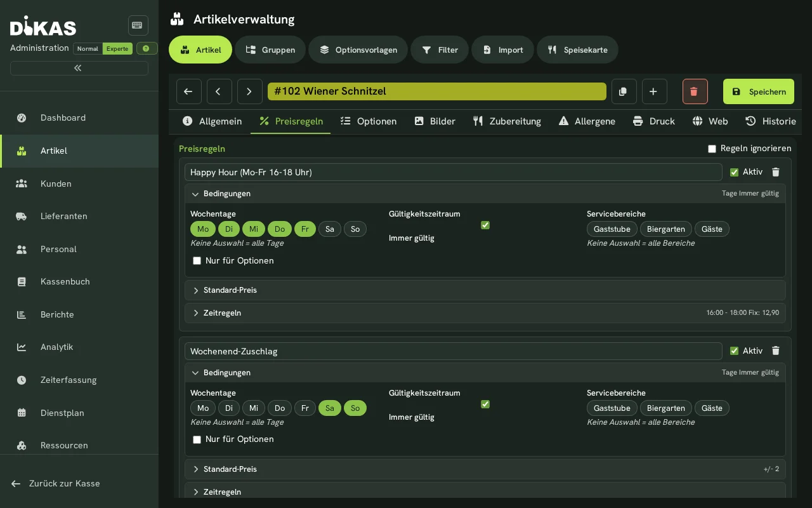The width and height of the screenshot is (812, 508).
Task: Add new article with plus icon
Action: click(x=655, y=91)
